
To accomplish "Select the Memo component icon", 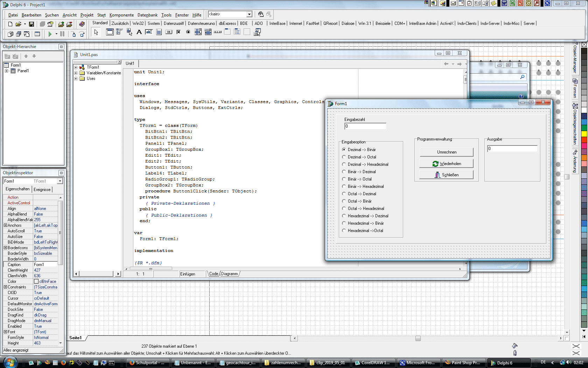I will coord(159,32).
